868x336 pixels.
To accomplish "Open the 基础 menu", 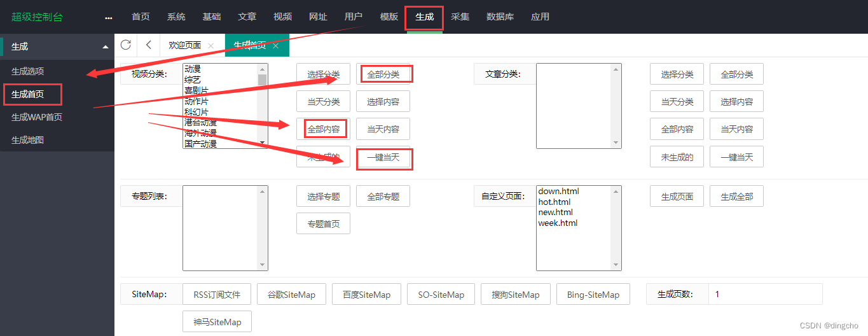I will point(212,17).
